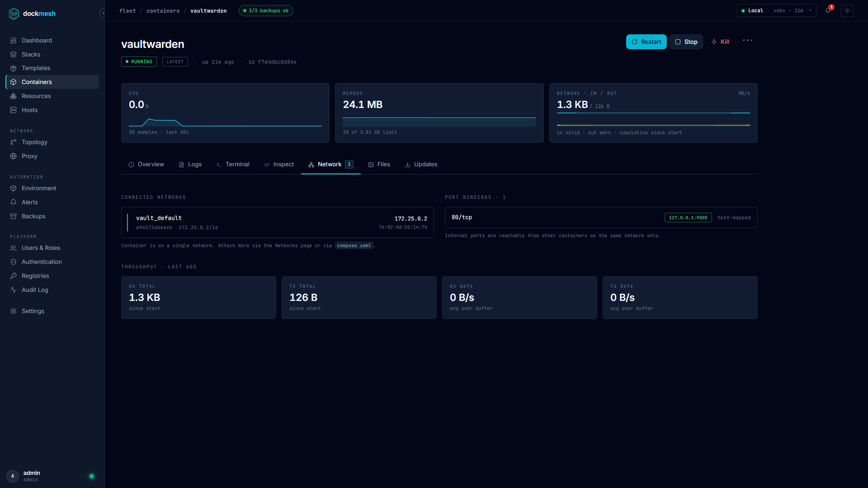Click the green online status dot
The width and height of the screenshot is (868, 488).
pos(92,476)
